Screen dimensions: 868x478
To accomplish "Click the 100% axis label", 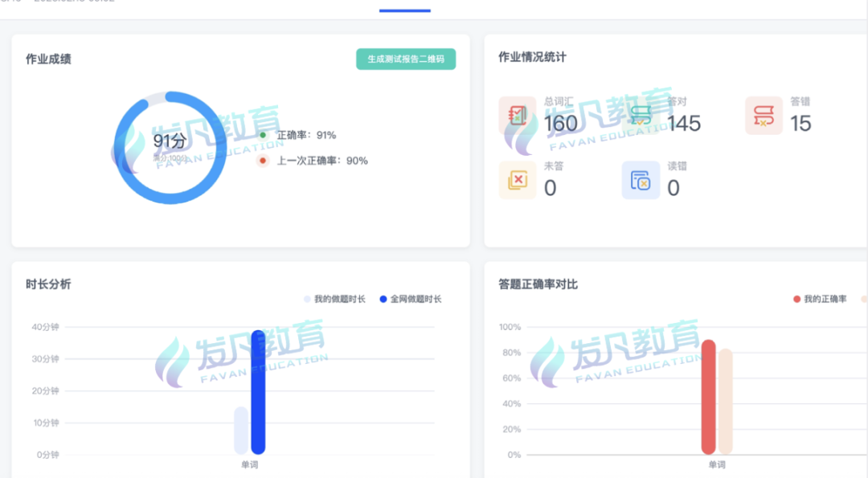I will click(x=510, y=327).
